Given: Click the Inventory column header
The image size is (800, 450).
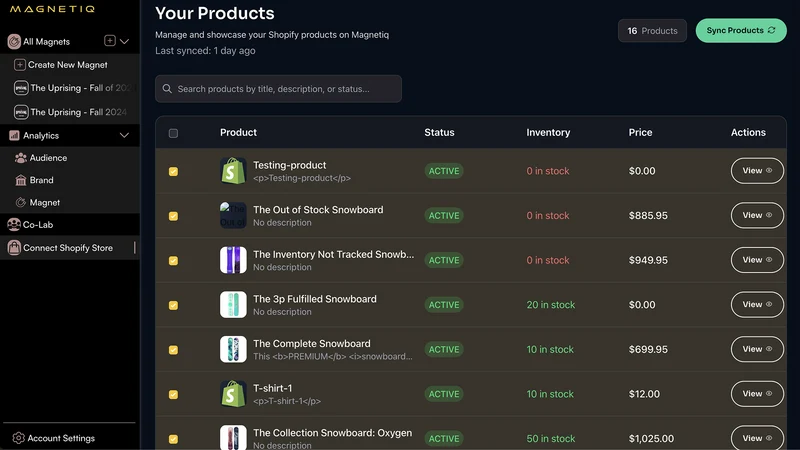Looking at the screenshot, I should pyautogui.click(x=548, y=133).
